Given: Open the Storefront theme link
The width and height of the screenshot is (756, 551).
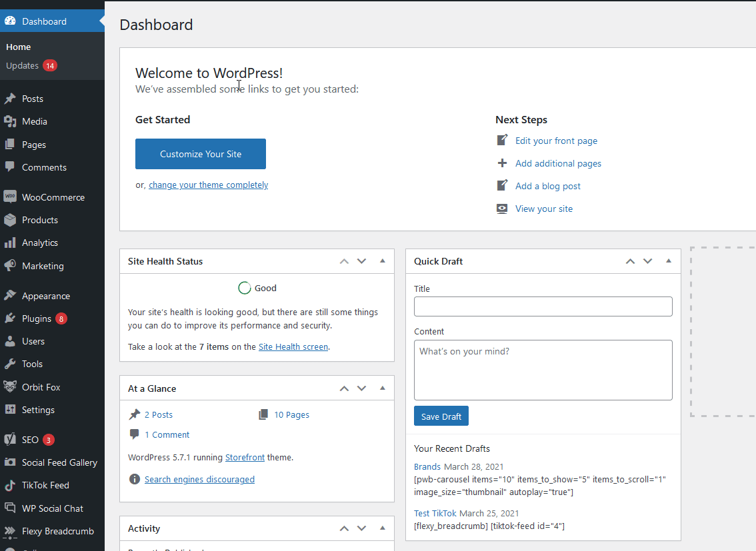Looking at the screenshot, I should click(245, 457).
